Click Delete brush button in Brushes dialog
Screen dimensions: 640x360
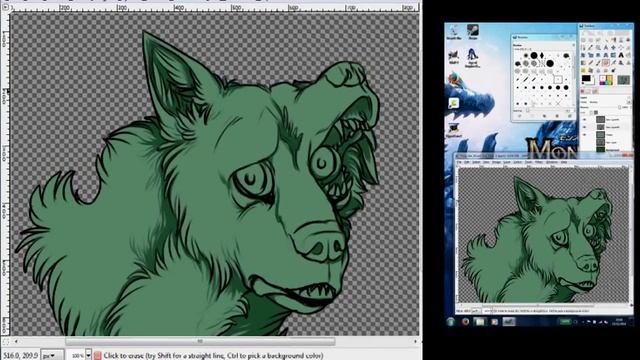(557, 116)
